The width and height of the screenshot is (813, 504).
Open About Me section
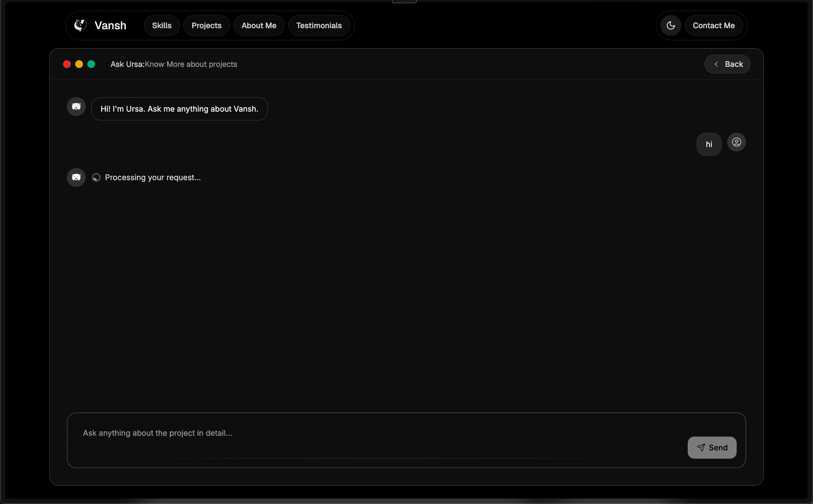click(x=259, y=25)
